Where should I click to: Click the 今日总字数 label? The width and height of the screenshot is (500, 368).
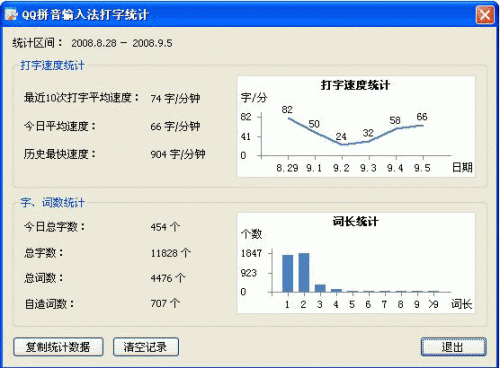pos(54,227)
